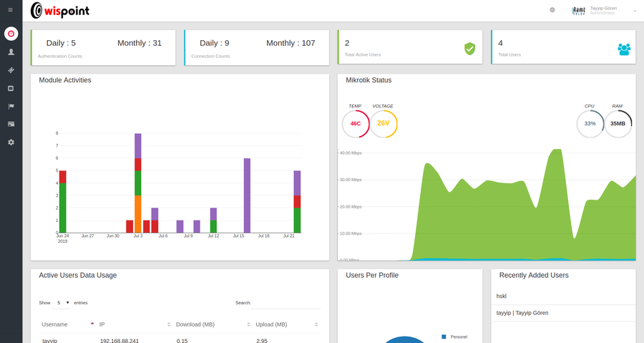Viewport: 644px width, 343px height.
Task: Open the Show entries count dropdown
Action: [62, 303]
